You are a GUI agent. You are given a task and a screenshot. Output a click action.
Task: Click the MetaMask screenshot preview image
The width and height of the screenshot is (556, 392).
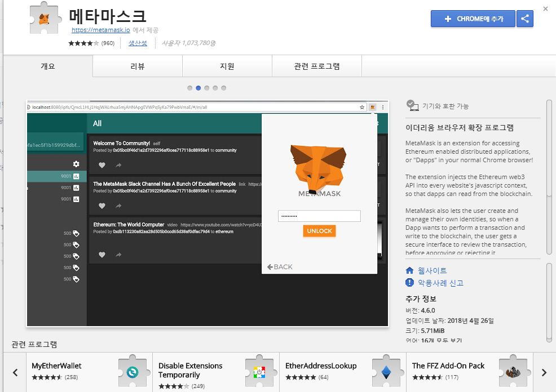(207, 213)
